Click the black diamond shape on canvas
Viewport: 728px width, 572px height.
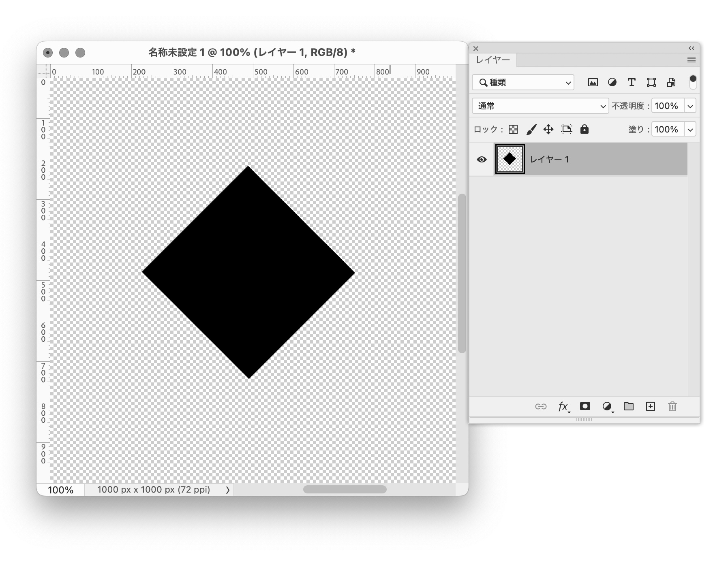(248, 272)
